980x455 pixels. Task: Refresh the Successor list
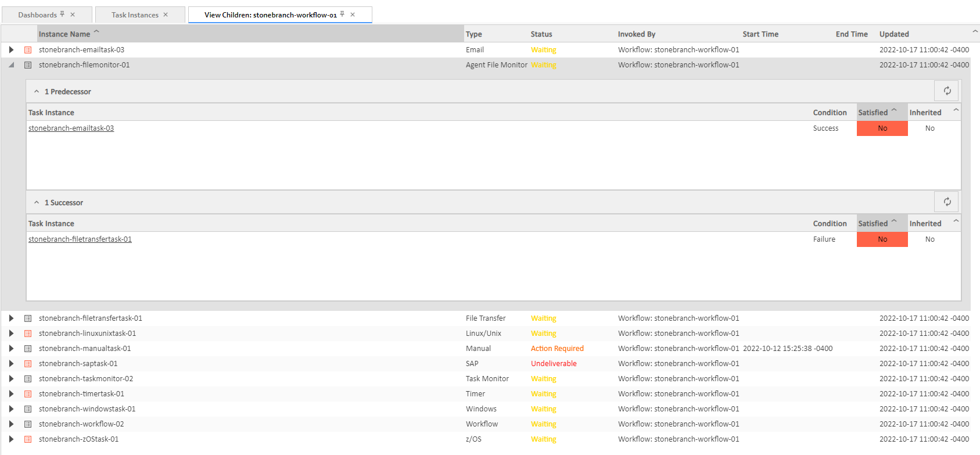[x=947, y=202]
